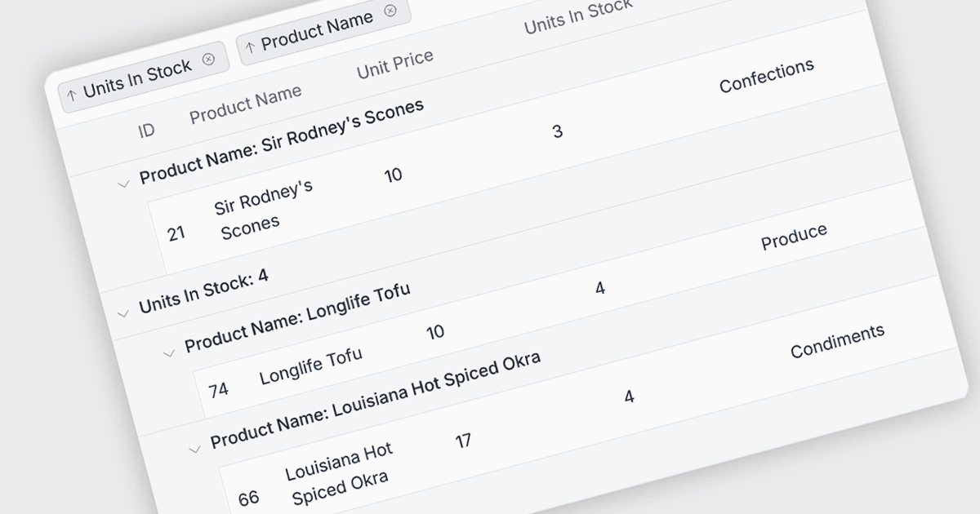Select the 'Louisiana Hot Spiced Okra' name cell
The image size is (980, 514).
point(339,474)
